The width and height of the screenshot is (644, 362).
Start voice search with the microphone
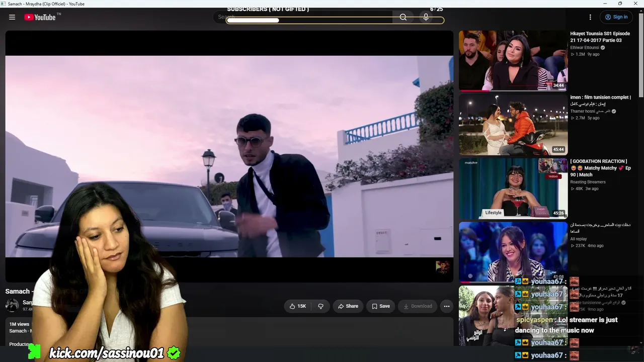pyautogui.click(x=426, y=17)
